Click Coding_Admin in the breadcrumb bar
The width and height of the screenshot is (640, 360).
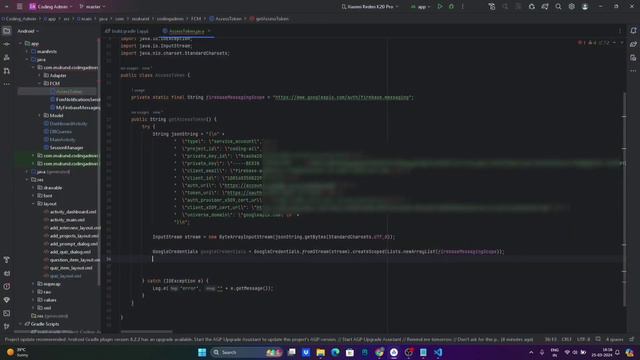(18, 19)
